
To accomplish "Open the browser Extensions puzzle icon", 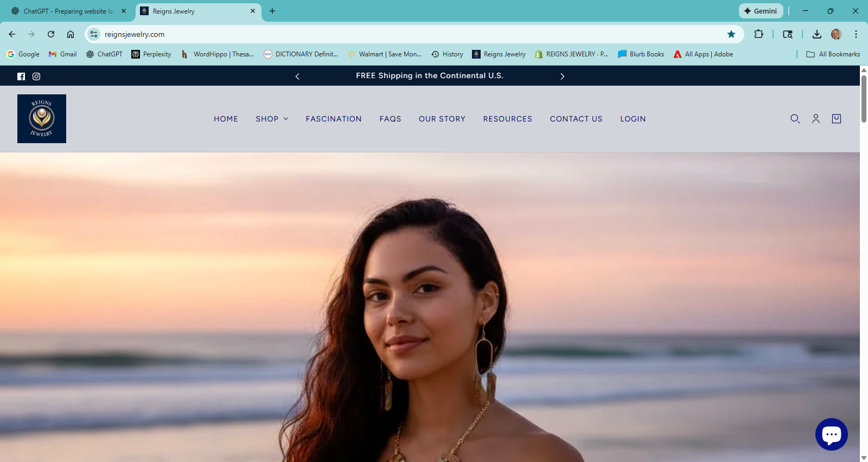I will (x=758, y=34).
